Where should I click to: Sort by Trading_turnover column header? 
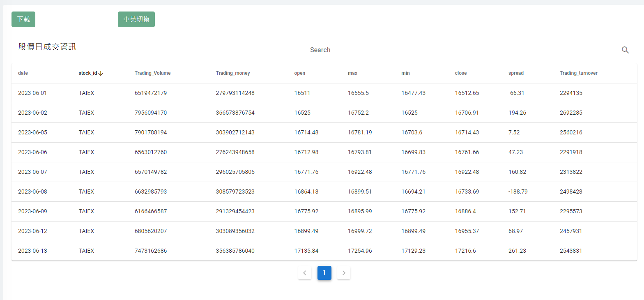(x=578, y=73)
